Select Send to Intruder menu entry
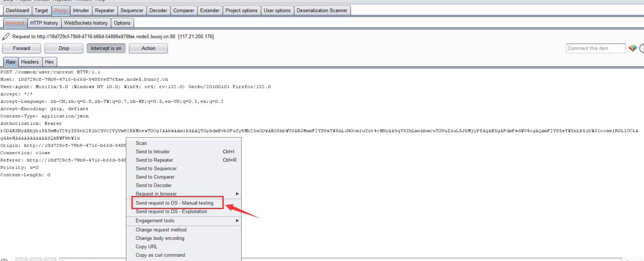Viewport: 644px width, 261px height. point(153,152)
